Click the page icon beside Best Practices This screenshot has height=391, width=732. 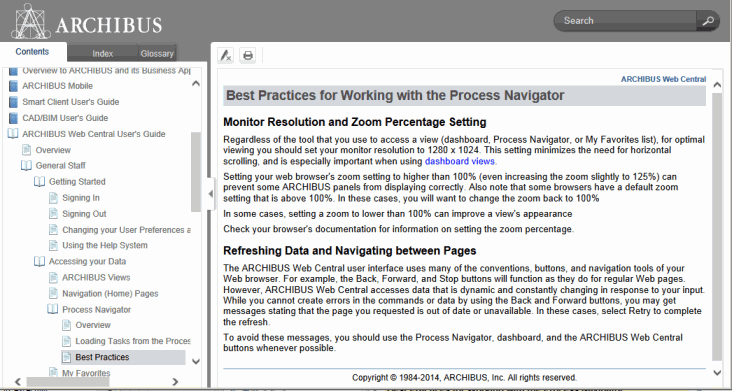(x=67, y=357)
